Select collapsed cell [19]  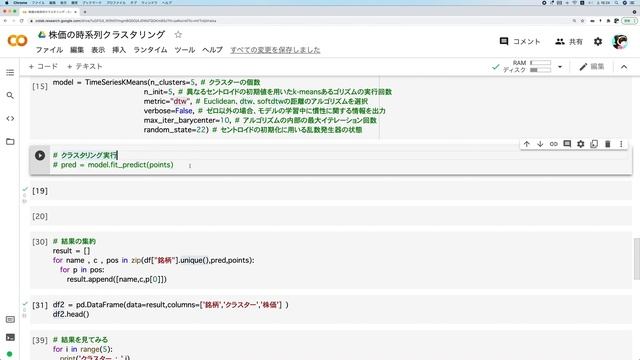pos(331,191)
